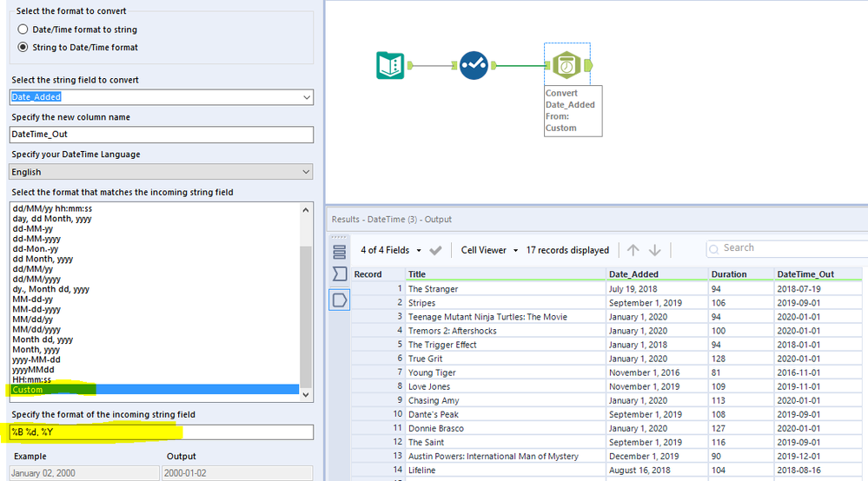
Task: Click the DateTime_Out column header
Action: (x=818, y=274)
